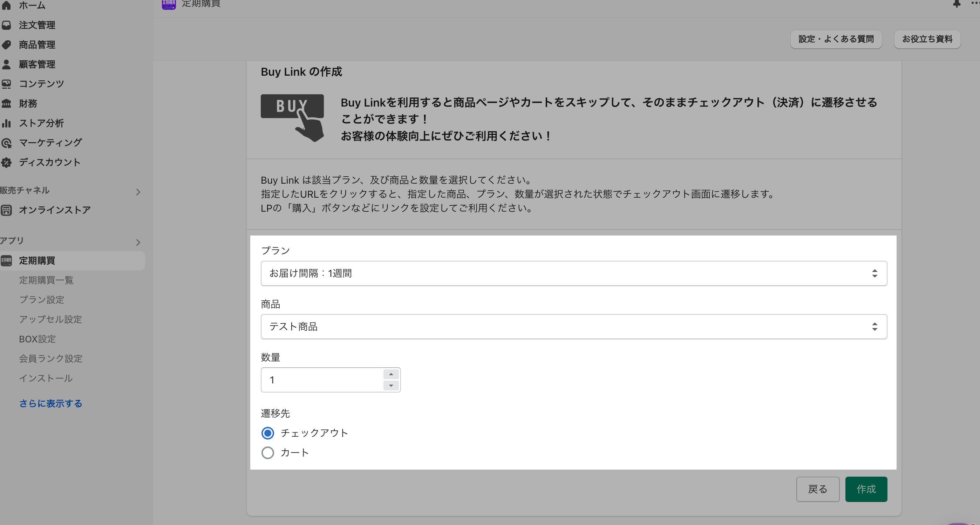
Task: Open the 商品 product dropdown
Action: (574, 326)
